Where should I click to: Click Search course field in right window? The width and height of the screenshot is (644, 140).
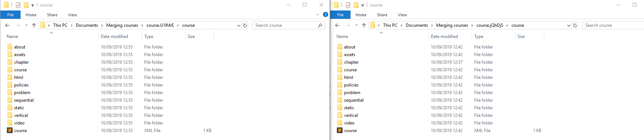pos(613,25)
